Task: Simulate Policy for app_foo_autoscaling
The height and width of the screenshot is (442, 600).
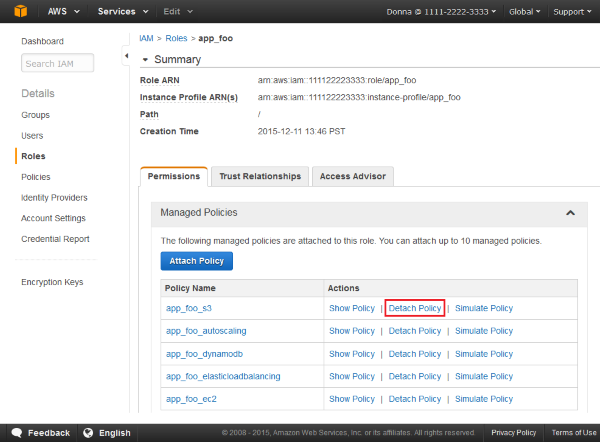Action: point(484,331)
